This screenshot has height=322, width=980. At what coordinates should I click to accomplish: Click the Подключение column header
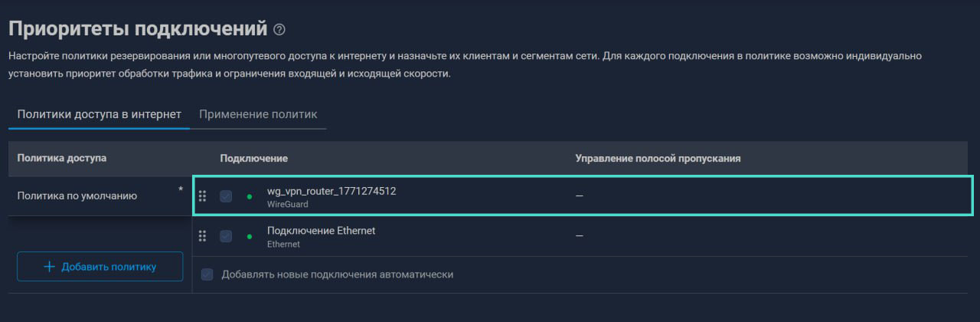pos(253,158)
